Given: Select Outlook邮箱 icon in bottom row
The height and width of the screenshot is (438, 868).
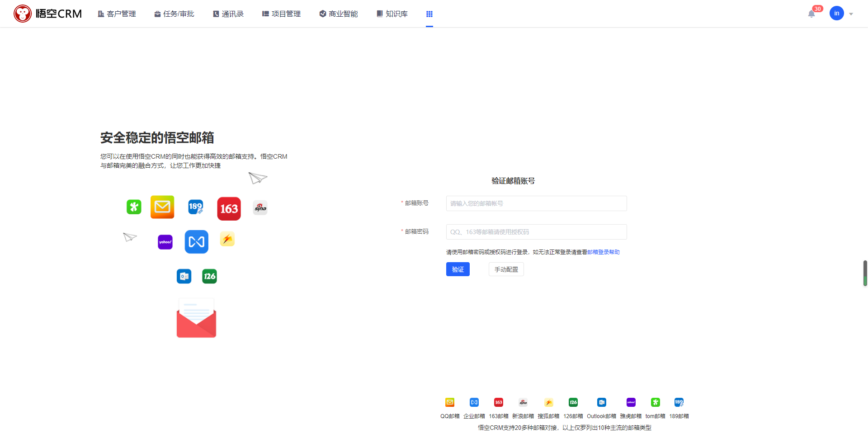Looking at the screenshot, I should [602, 402].
